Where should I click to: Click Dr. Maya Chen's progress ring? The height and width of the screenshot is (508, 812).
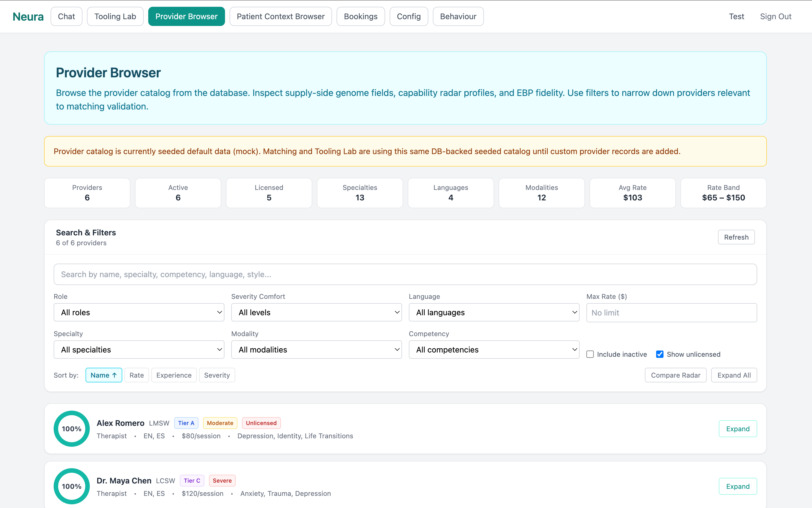pyautogui.click(x=72, y=486)
